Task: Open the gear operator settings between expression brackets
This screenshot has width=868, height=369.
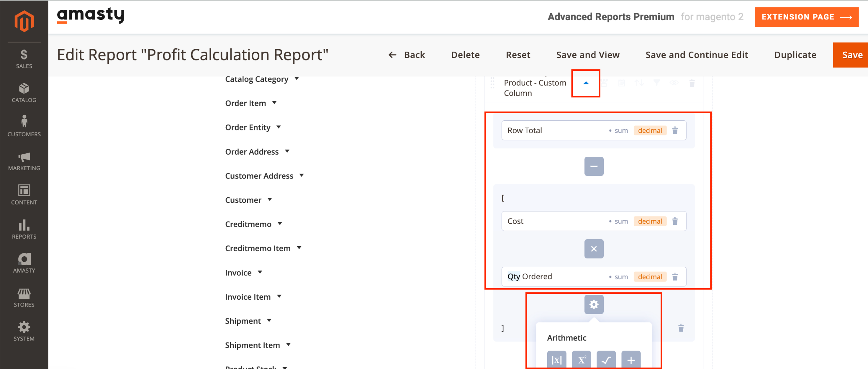Action: click(x=593, y=304)
